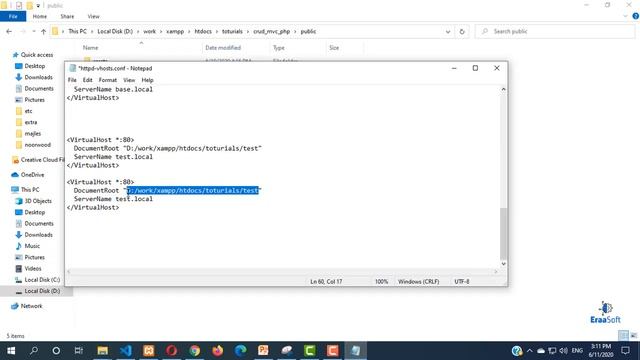Sort files by Date modified column

[223, 48]
